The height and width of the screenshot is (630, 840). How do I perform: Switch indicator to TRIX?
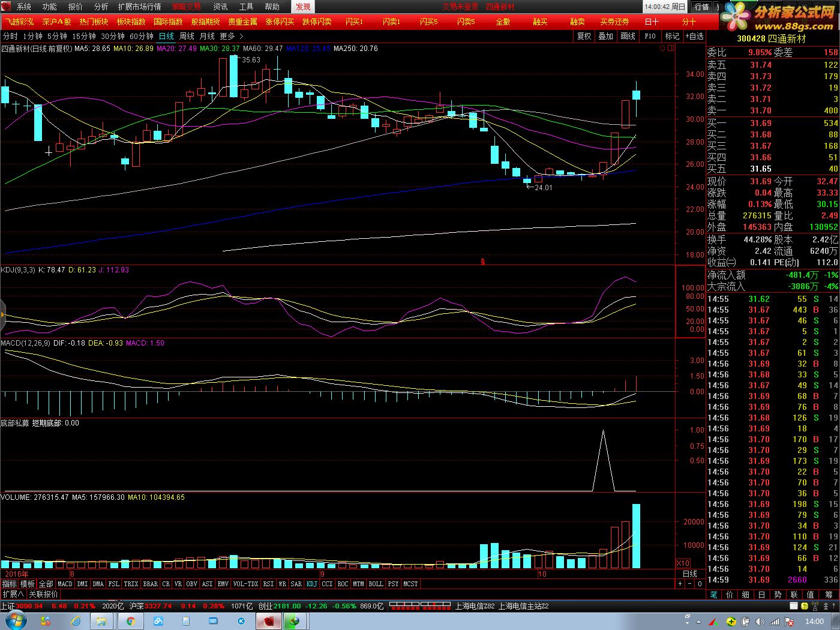[x=131, y=584]
